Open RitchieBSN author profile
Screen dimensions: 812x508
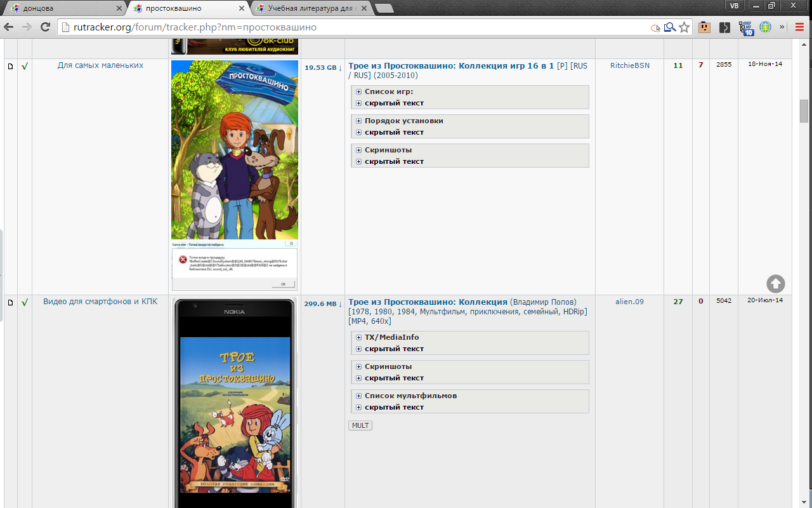pos(630,65)
